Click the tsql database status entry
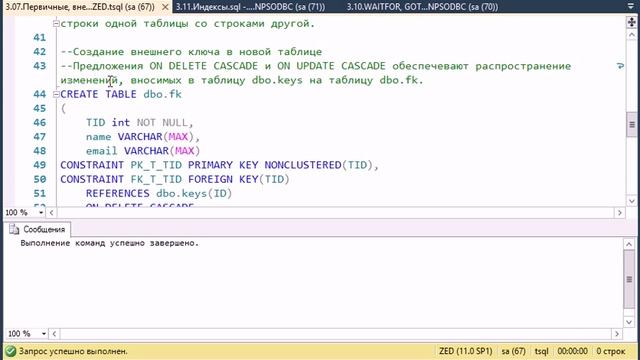The height and width of the screenshot is (360, 640). (x=542, y=351)
